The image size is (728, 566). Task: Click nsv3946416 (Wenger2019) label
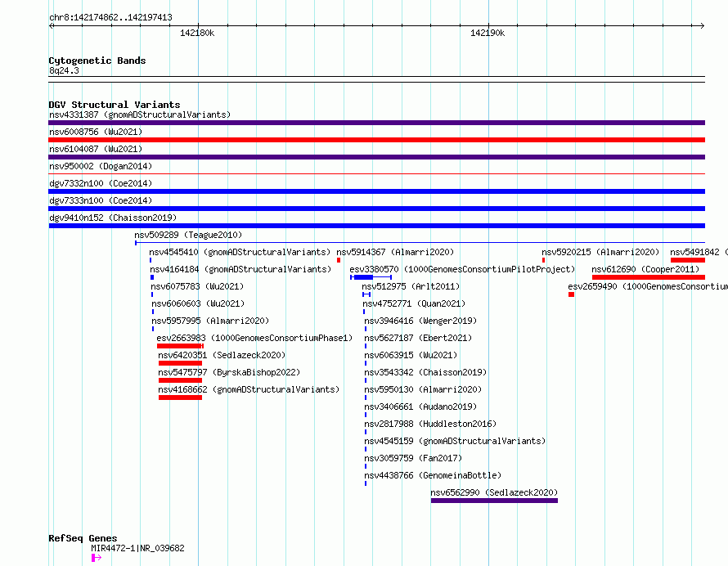[x=420, y=321]
